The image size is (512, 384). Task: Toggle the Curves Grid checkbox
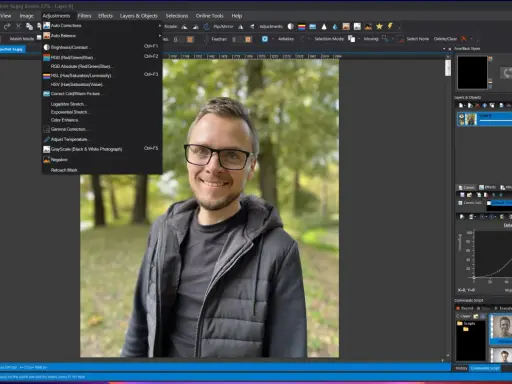pos(460,203)
